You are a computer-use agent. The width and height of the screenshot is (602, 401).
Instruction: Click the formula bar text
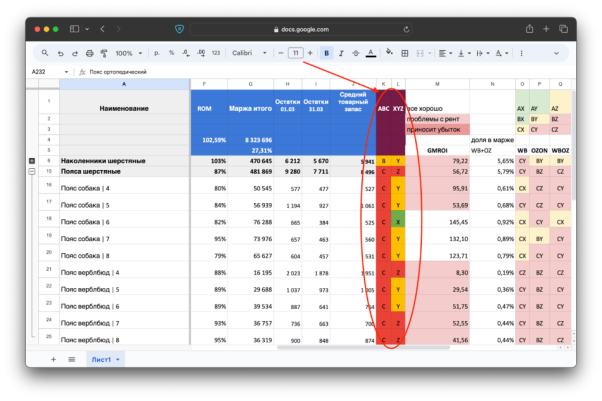tap(118, 72)
